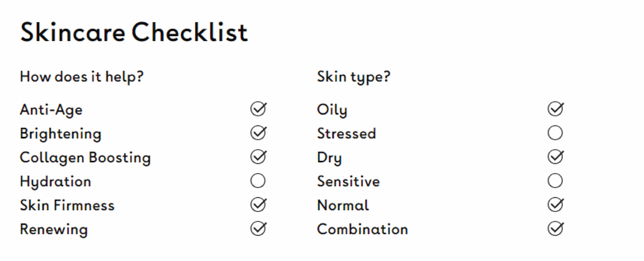The width and height of the screenshot is (644, 261).
Task: Check the empty Stressed circle
Action: pos(555,133)
